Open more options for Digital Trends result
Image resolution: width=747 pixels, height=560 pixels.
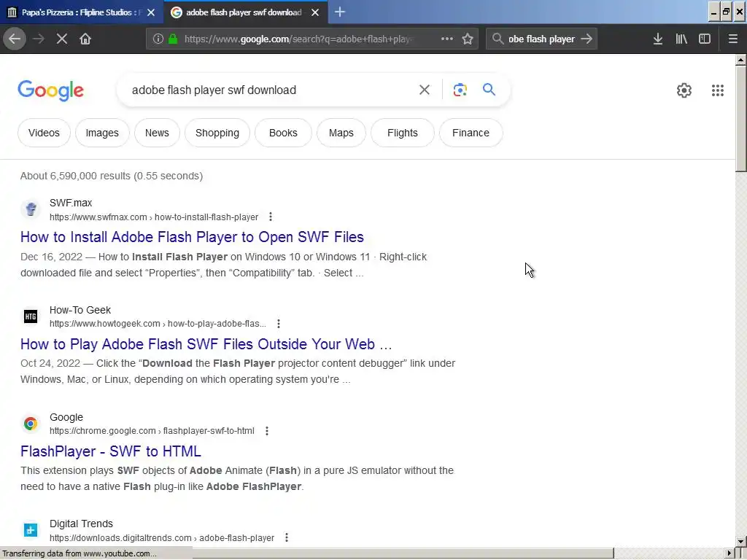287,537
